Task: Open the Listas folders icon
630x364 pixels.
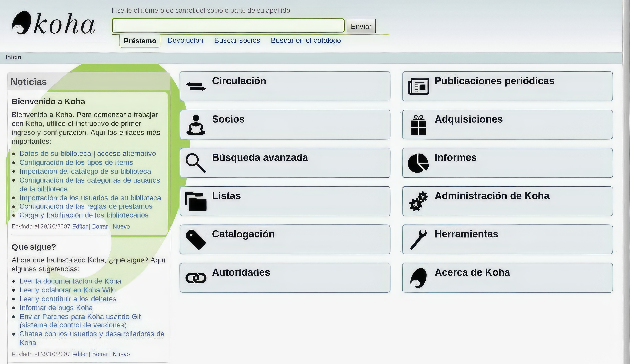Action: pyautogui.click(x=196, y=201)
